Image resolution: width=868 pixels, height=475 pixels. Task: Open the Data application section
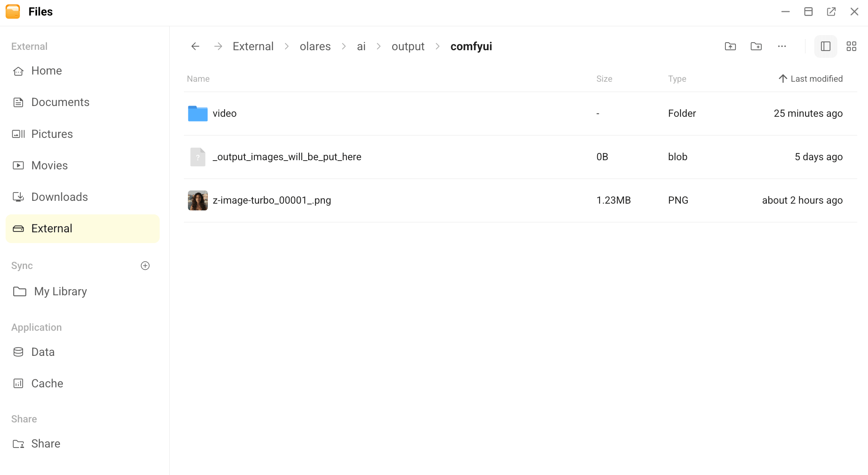43,351
